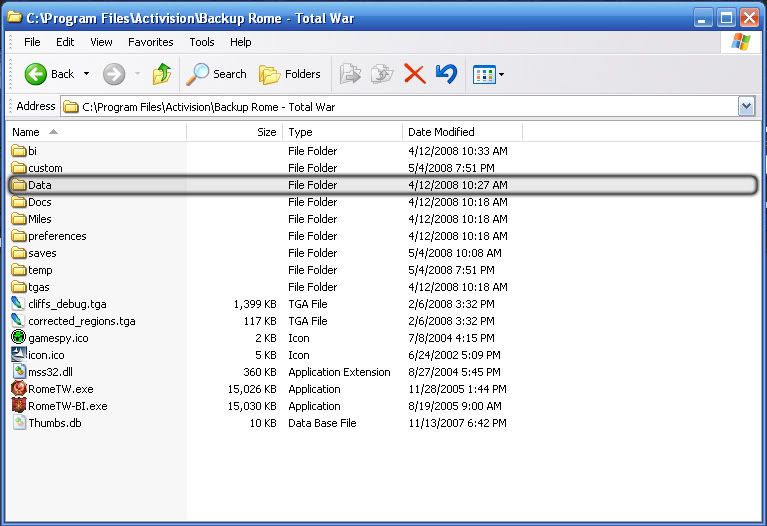This screenshot has height=526, width=767.
Task: Maximize the Explorer window
Action: [726, 18]
